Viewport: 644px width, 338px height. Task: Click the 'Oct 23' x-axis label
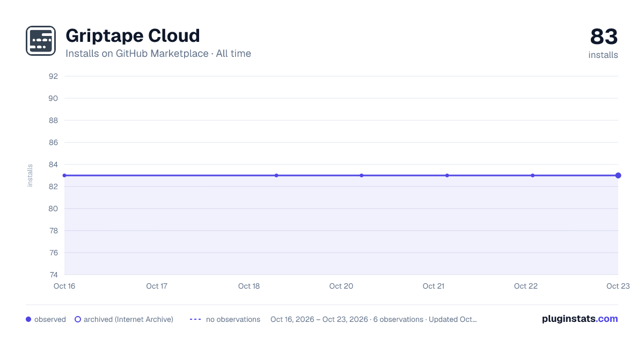pyautogui.click(x=618, y=286)
